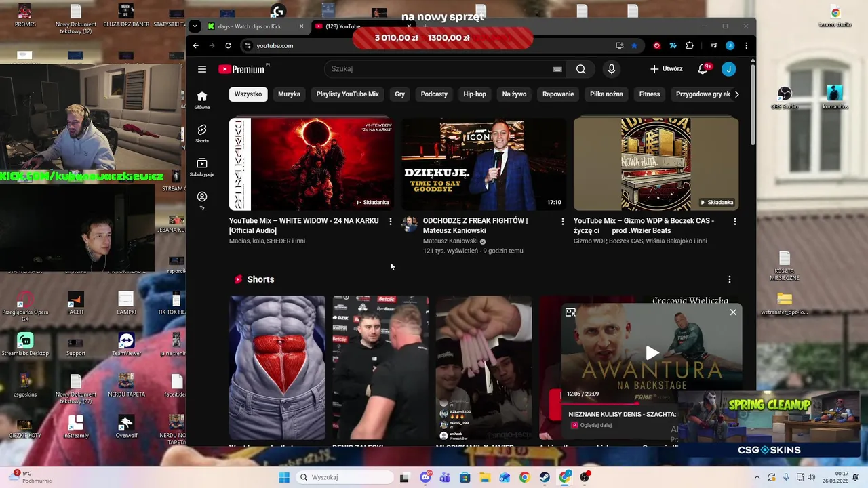Screen dimensions: 868x488
Task: Open Discord from the taskbar
Action: (x=425, y=477)
